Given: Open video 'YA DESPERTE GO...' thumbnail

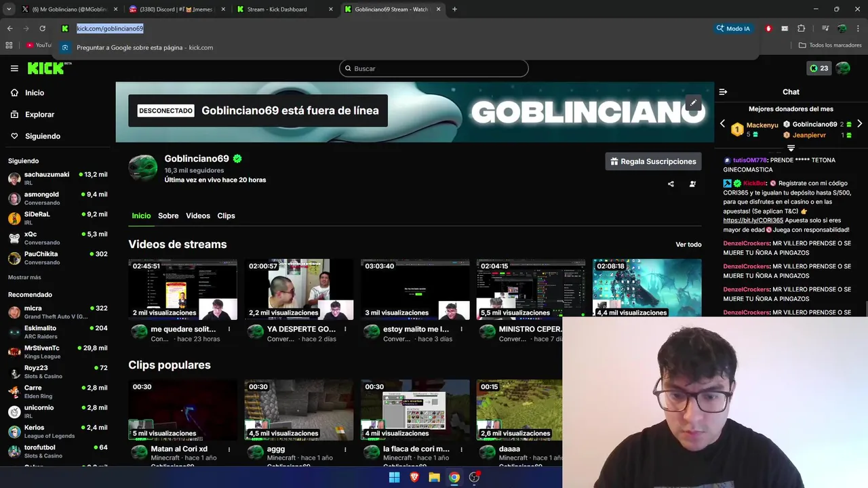Looking at the screenshot, I should [x=299, y=289].
